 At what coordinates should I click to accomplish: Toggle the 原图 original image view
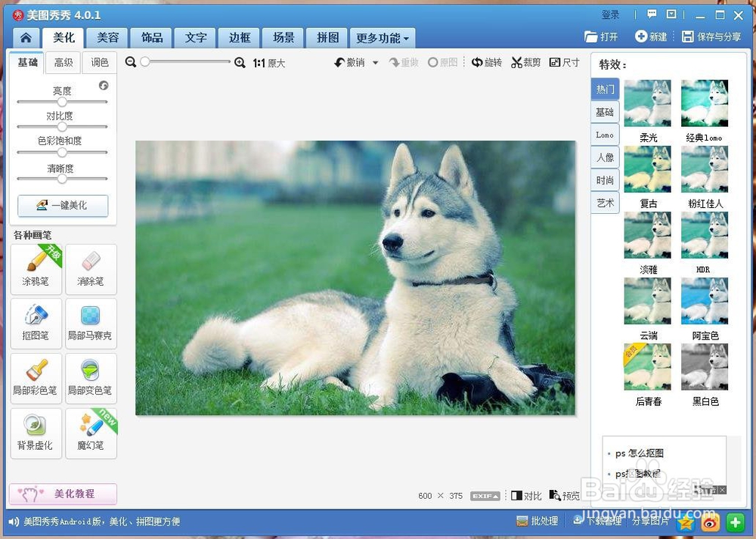coord(442,62)
